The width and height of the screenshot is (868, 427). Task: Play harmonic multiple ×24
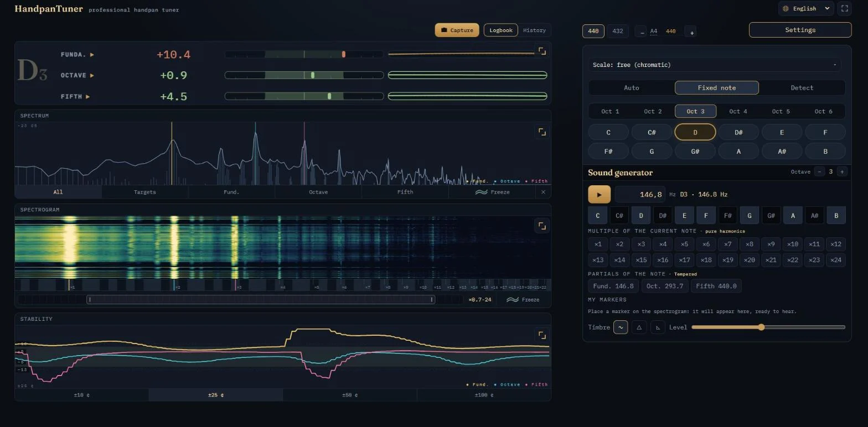tap(835, 260)
